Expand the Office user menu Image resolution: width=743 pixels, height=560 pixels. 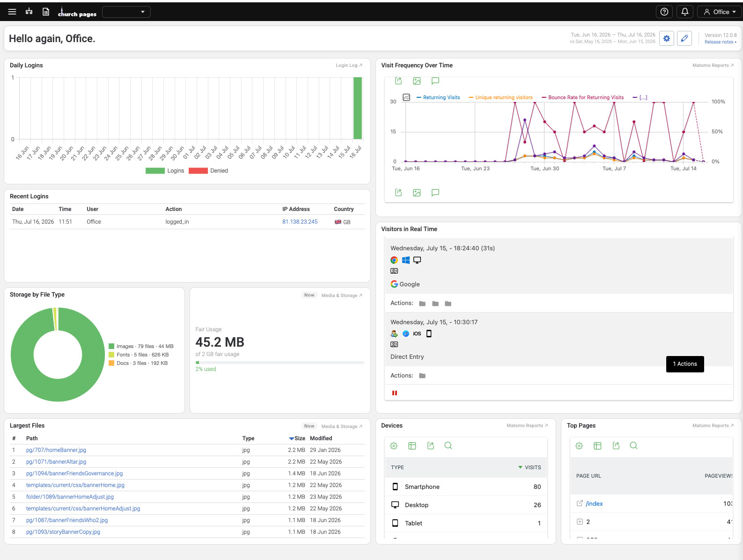click(720, 12)
